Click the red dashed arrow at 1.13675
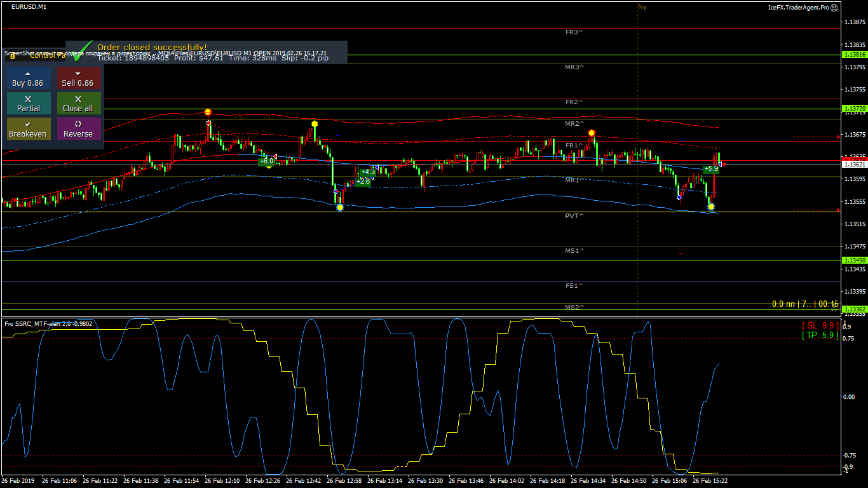 coord(817,137)
